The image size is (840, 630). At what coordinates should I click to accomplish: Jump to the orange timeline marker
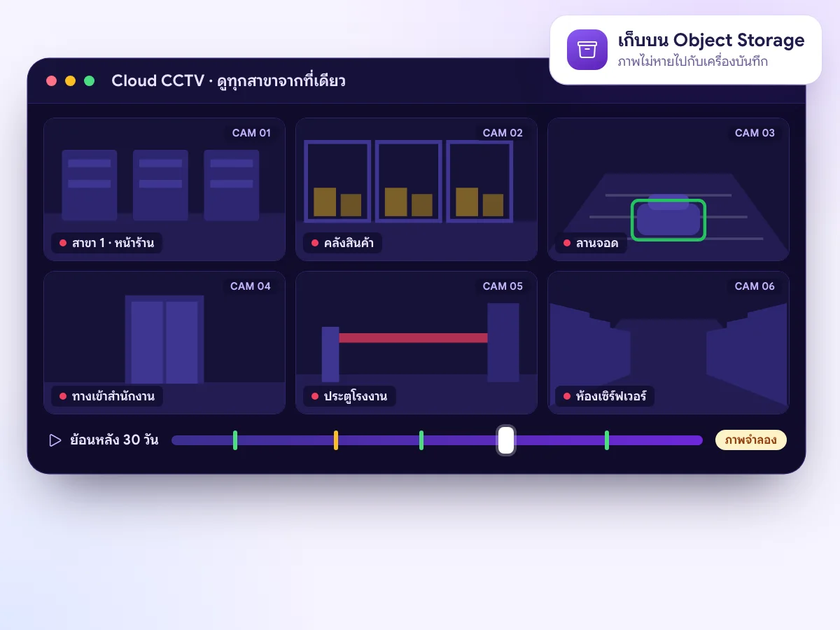click(336, 440)
